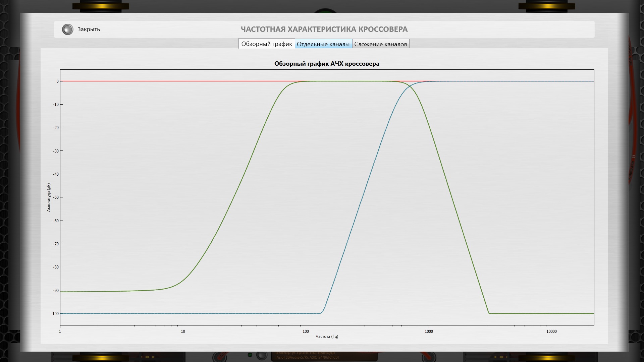The image size is (644, 362).
Task: Click the green LED indicator at bottom
Action: pos(250,355)
